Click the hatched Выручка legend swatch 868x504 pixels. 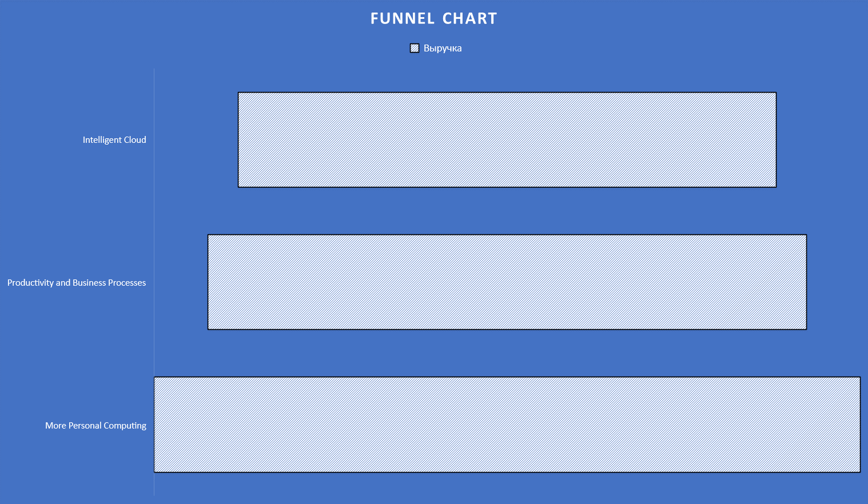point(415,49)
